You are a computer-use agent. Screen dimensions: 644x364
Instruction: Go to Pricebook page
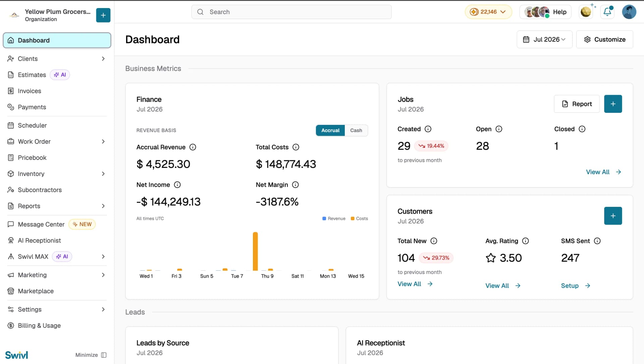click(x=57, y=158)
